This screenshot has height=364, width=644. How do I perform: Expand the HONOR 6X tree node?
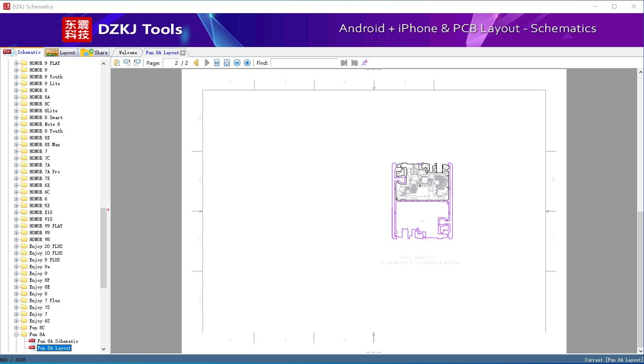click(16, 185)
